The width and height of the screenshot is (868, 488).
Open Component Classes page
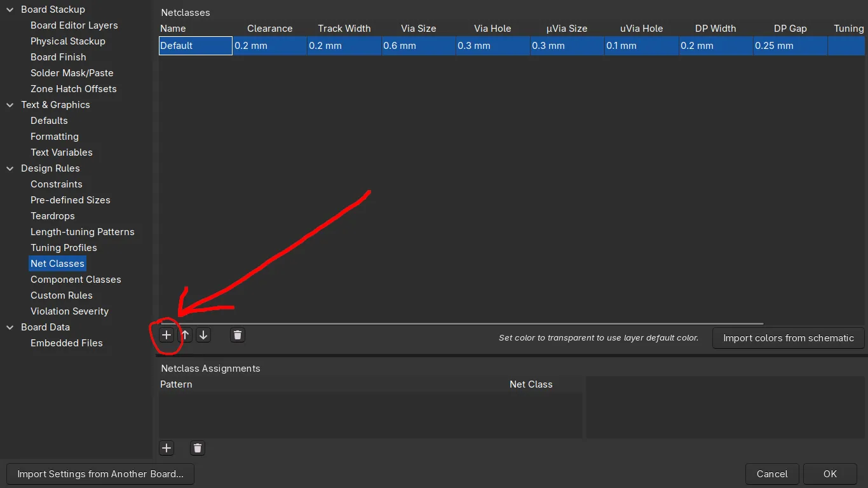[x=76, y=280]
